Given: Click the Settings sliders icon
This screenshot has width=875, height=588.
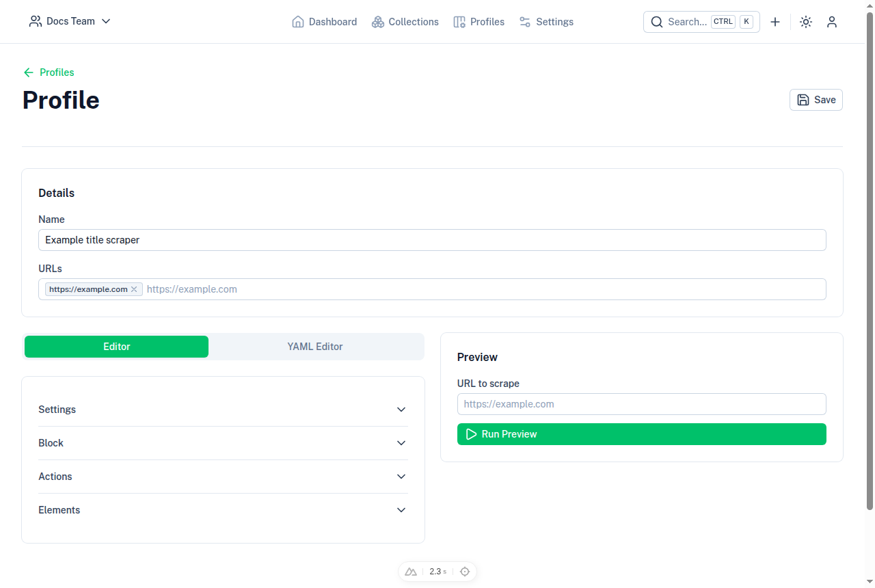Looking at the screenshot, I should [x=525, y=22].
